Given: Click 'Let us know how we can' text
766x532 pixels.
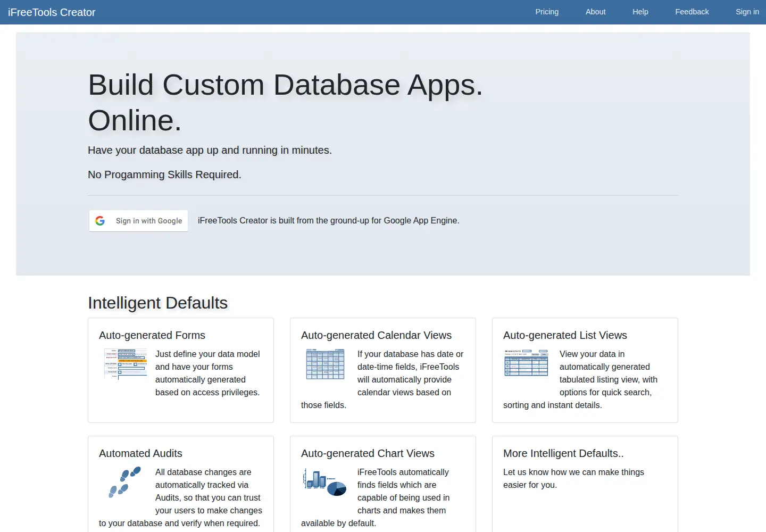Looking at the screenshot, I should (573, 478).
